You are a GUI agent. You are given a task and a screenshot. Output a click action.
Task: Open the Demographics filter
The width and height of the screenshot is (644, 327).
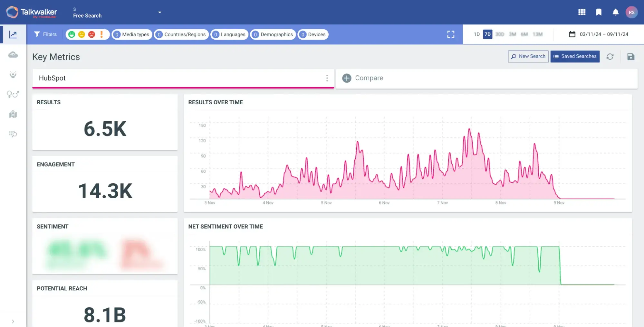click(273, 34)
